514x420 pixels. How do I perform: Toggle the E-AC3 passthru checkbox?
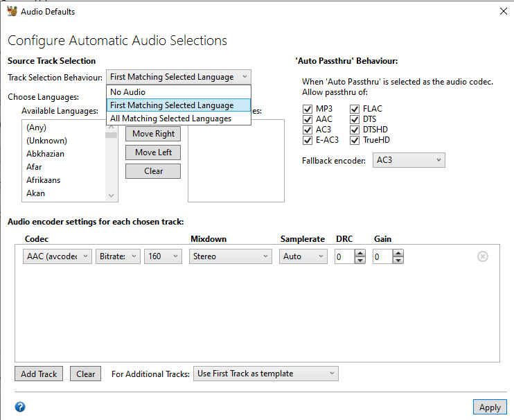307,140
